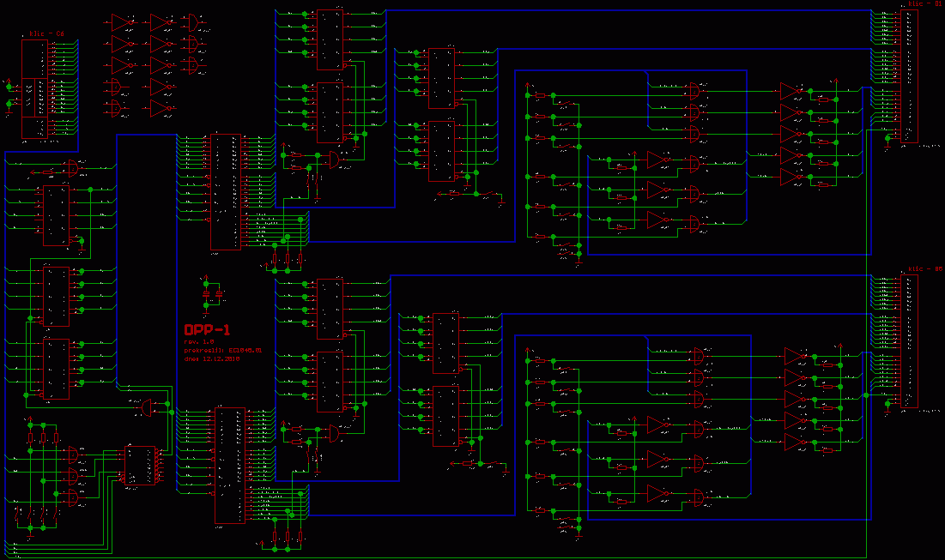
Task: Select the 'klic - 01' connector label at top right
Action: click(x=925, y=4)
